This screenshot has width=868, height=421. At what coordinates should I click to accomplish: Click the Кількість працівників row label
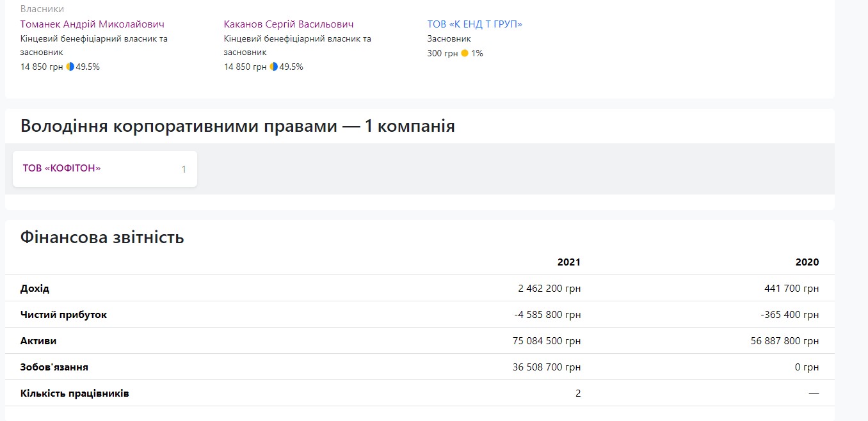[x=74, y=393]
